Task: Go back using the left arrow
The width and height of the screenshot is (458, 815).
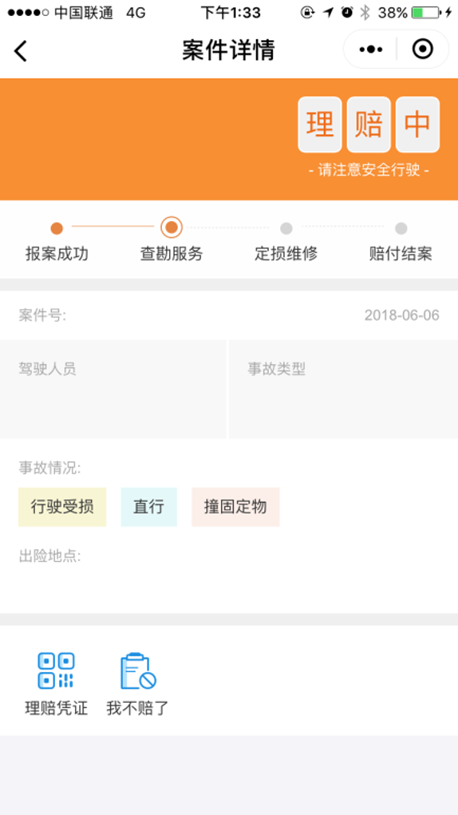Action: (x=20, y=50)
